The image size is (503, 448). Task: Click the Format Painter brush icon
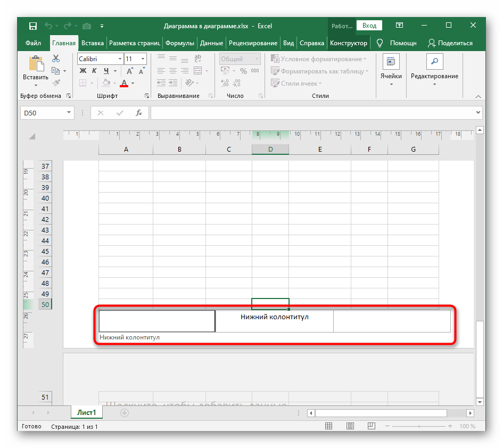pos(56,82)
